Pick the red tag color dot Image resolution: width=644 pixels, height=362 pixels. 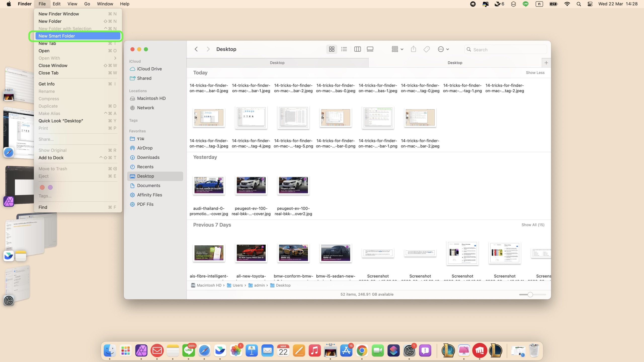point(42,187)
